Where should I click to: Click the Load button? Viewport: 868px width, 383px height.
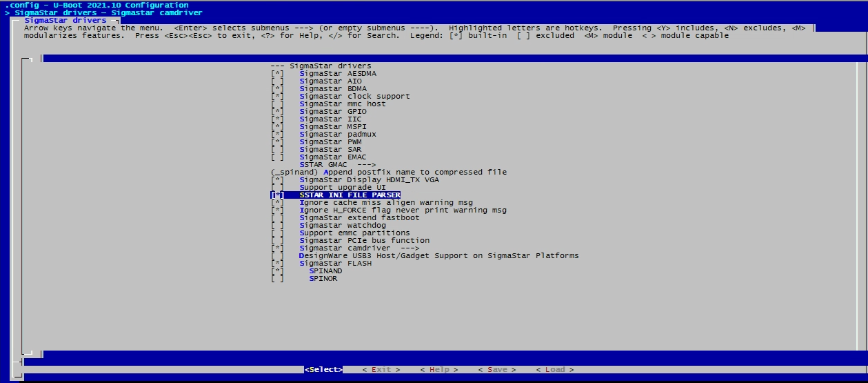[x=554, y=370]
